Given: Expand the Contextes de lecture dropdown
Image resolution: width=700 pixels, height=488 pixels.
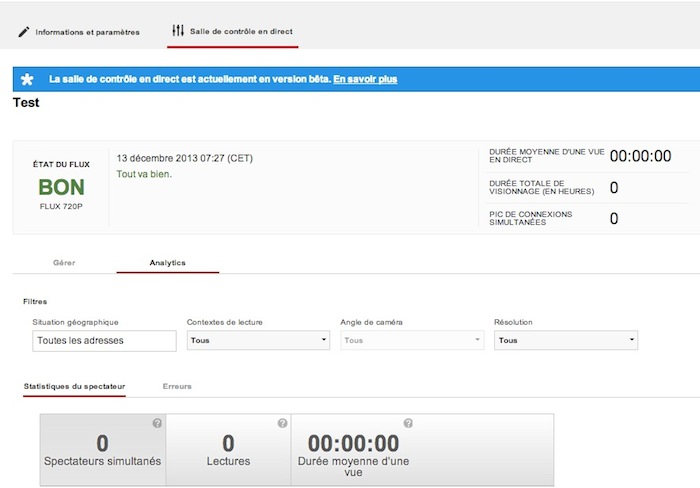Looking at the screenshot, I should click(x=258, y=340).
